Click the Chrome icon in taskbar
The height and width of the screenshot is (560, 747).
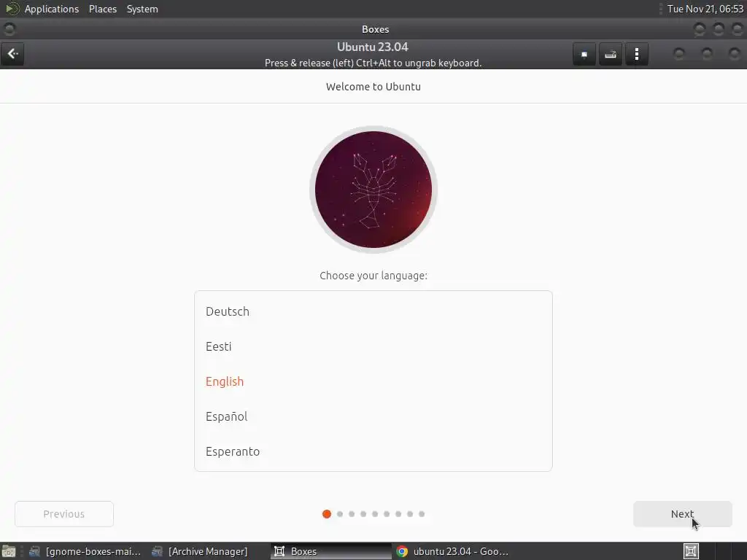402,551
